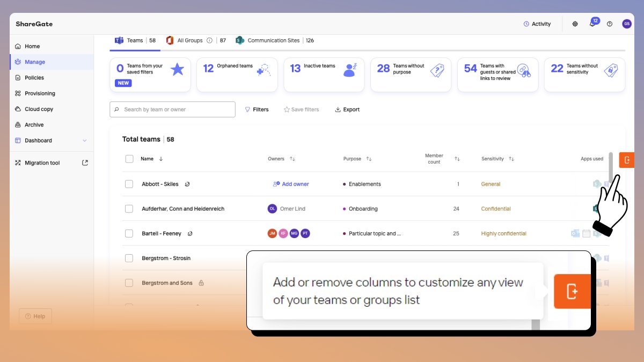Click the JM owner avatar
This screenshot has height=362, width=644.
coord(272,233)
